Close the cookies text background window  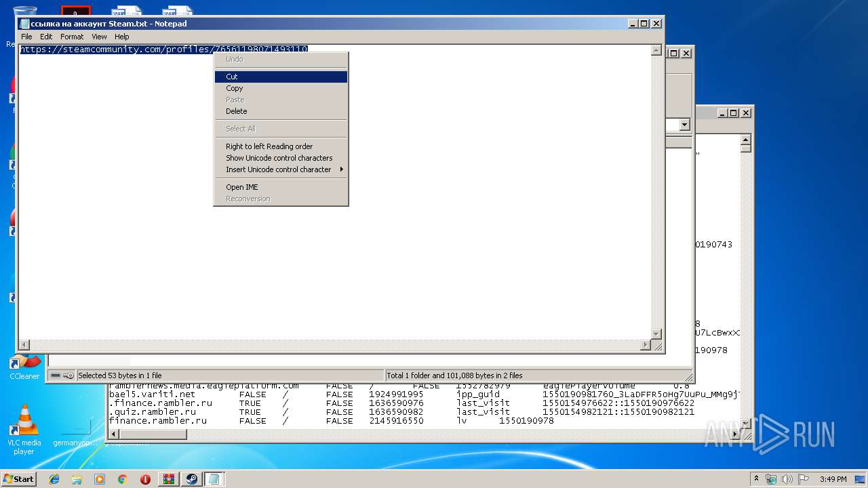click(746, 113)
